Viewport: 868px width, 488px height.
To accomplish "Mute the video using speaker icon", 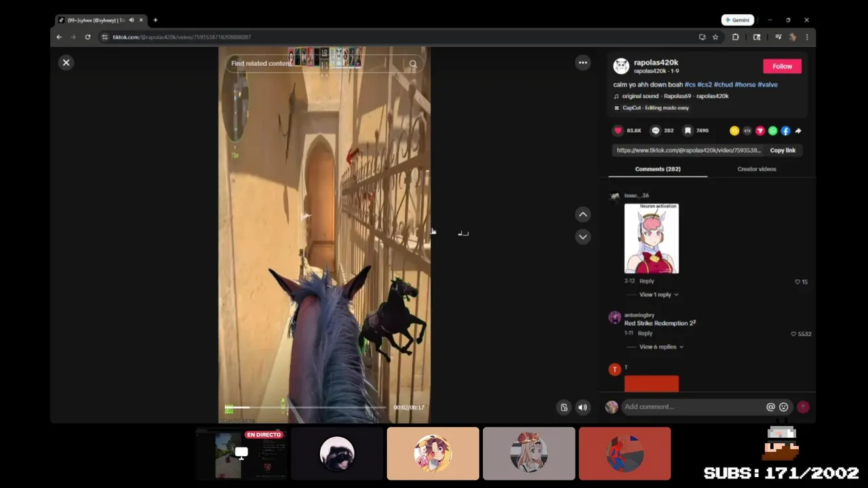I will click(583, 407).
